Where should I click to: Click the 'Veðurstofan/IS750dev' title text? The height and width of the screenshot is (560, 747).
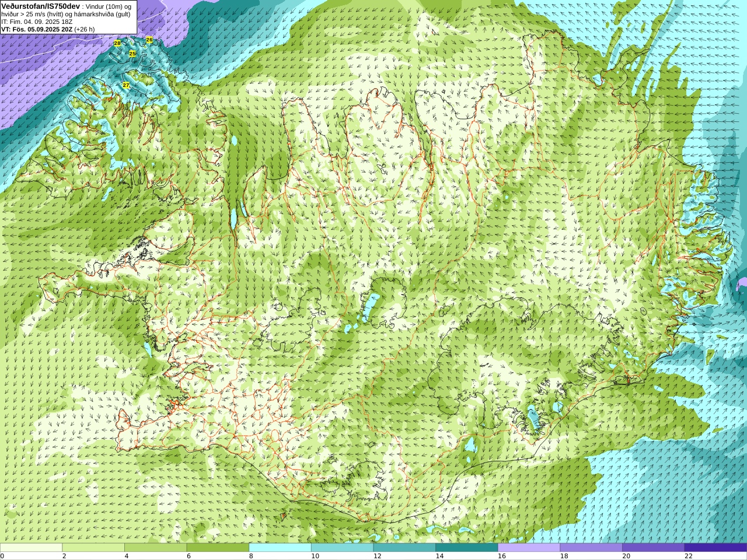pos(41,6)
